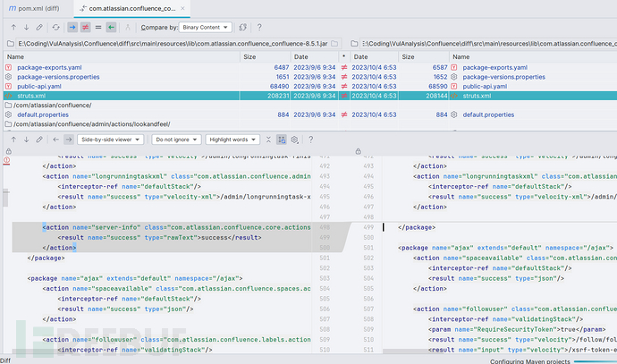617x364 pixels.
Task: Toggle show new files on right (green arrow)
Action: tap(111, 27)
